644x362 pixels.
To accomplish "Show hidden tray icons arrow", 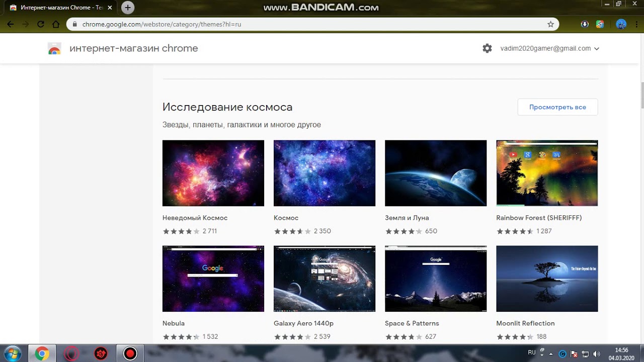I will click(x=551, y=354).
